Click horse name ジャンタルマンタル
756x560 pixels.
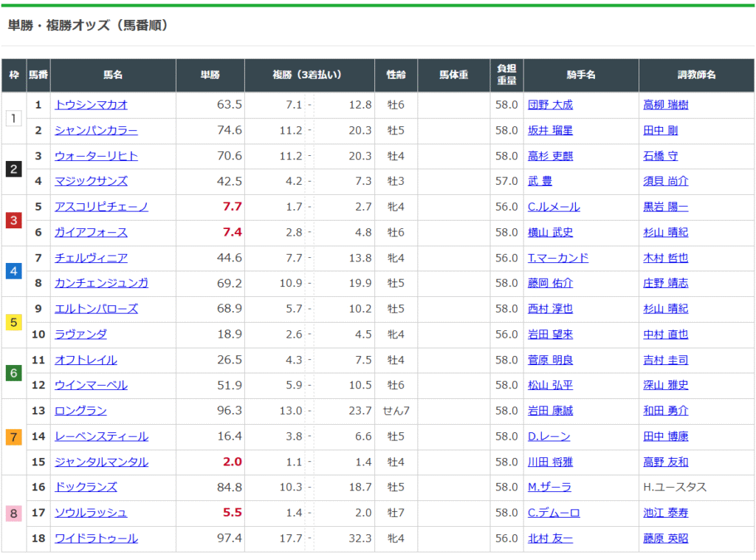pyautogui.click(x=101, y=462)
